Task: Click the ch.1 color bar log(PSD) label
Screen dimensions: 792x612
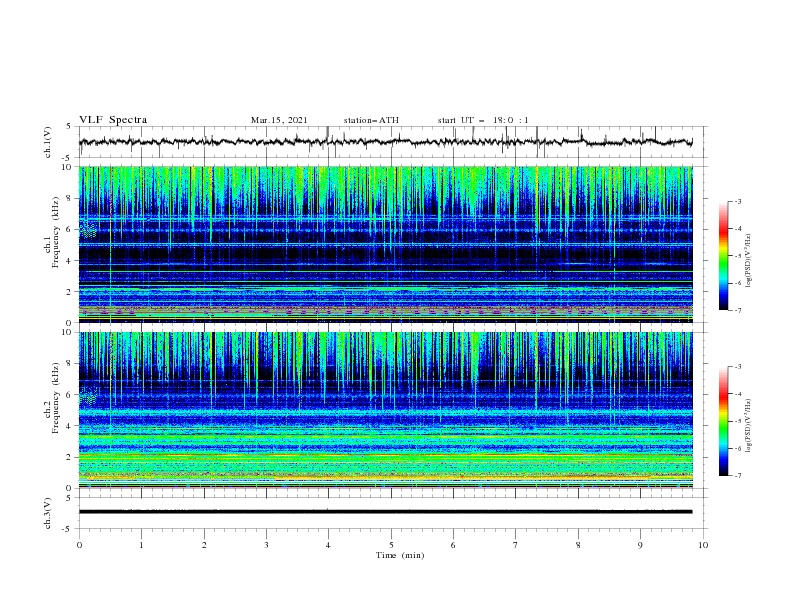Action: point(748,261)
